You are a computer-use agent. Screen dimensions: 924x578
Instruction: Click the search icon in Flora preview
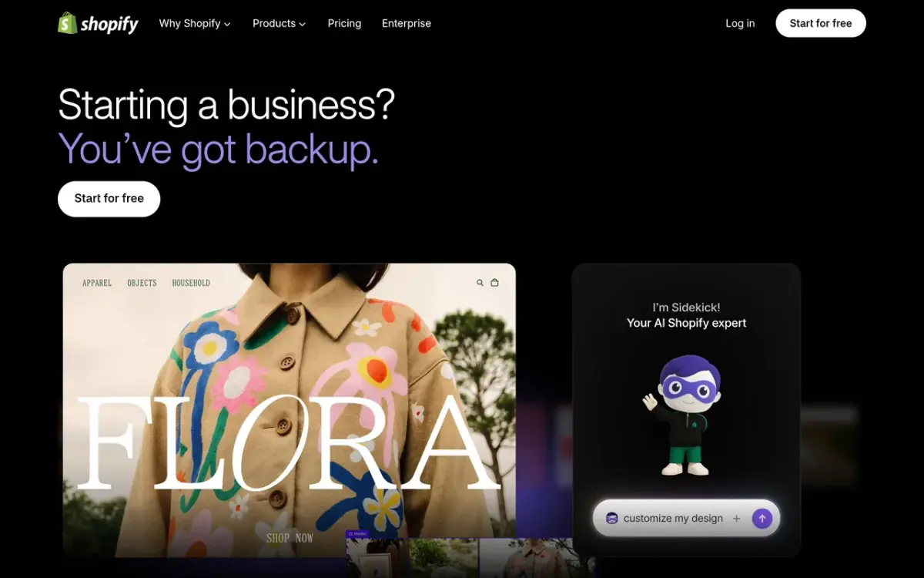(x=480, y=283)
